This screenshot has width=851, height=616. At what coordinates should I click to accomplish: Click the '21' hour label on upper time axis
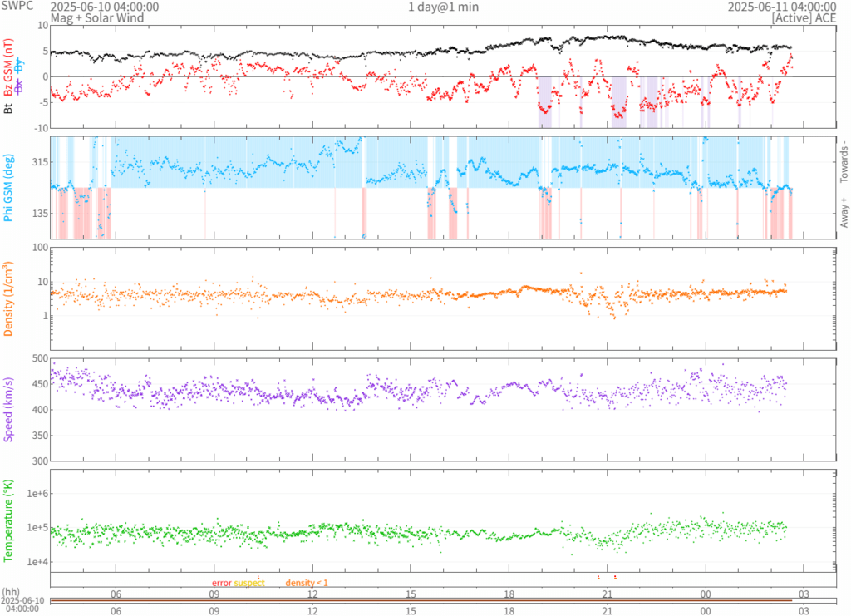[x=608, y=594]
